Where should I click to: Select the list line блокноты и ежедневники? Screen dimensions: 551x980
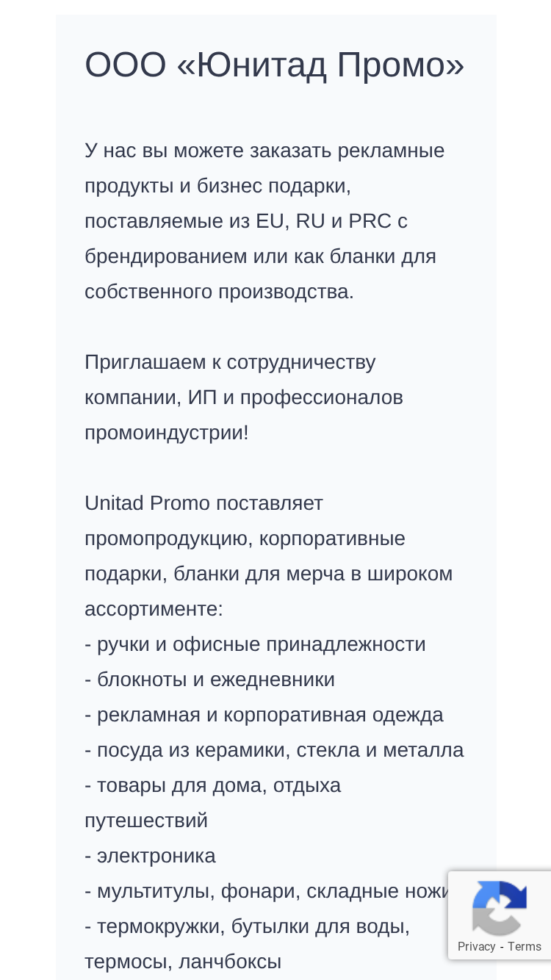tap(209, 680)
